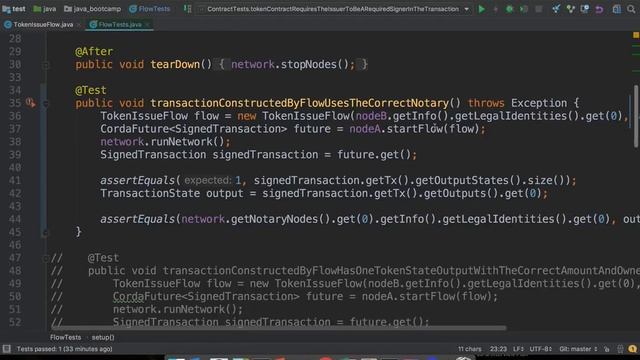Click yellow warning indicator atop the scrollbar
The width and height of the screenshot is (640, 360).
tap(636, 36)
